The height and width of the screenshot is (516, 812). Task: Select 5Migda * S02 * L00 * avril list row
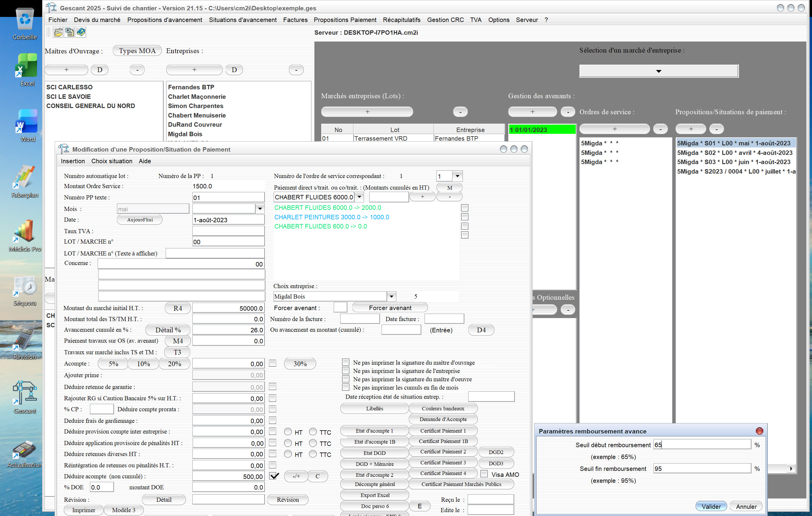tap(735, 153)
